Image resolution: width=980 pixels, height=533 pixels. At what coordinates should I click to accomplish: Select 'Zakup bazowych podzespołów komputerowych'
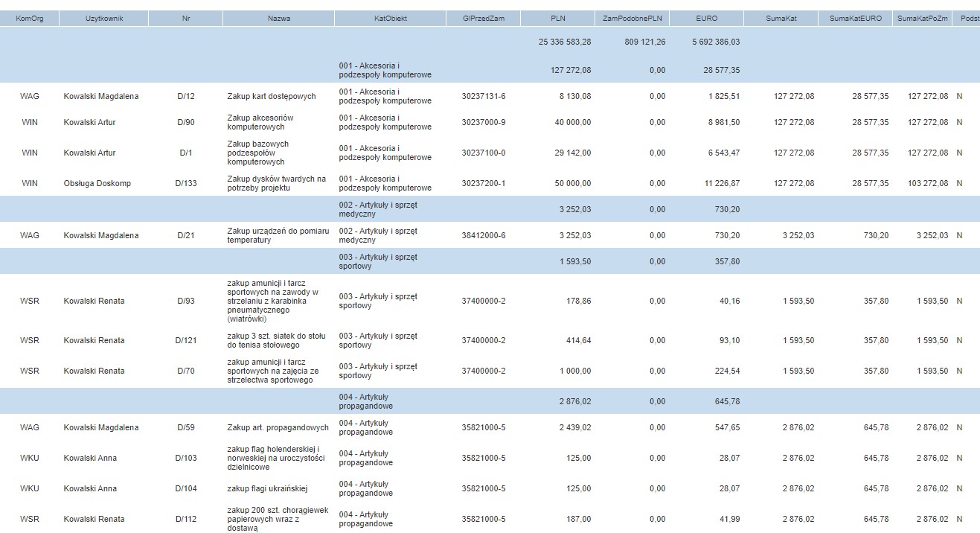point(258,153)
